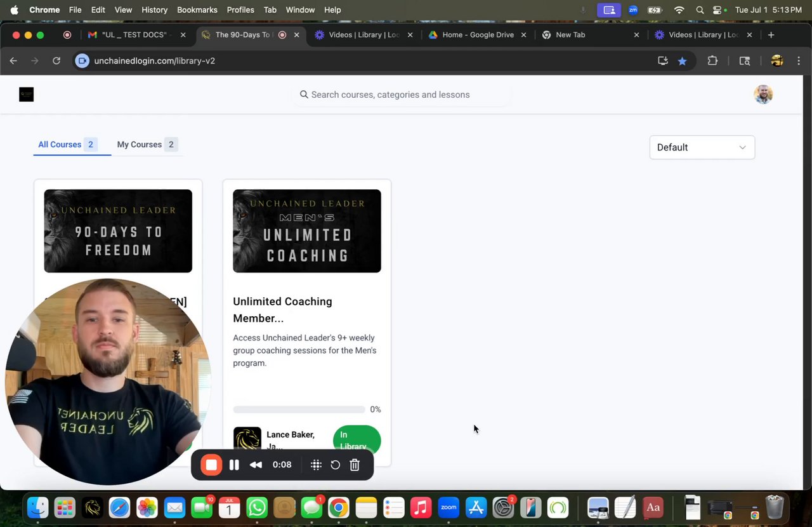This screenshot has height=527, width=812.
Task: Select the pinned recording tab
Action: 67,35
